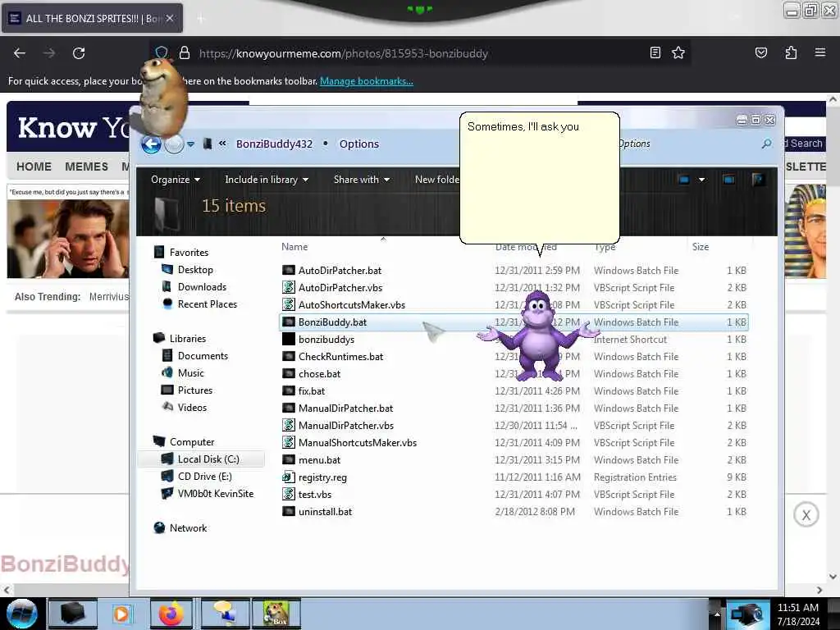Open HOME on Know Your Meme nav
840x630 pixels.
click(x=34, y=167)
